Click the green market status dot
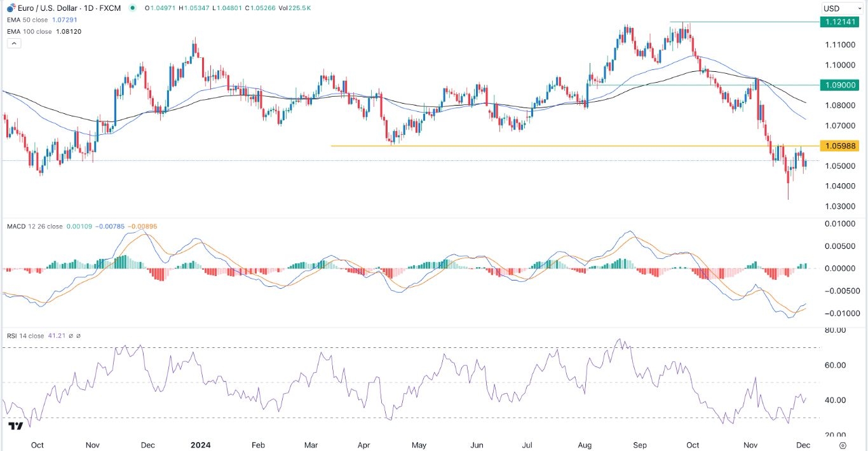The image size is (868, 451). coord(132,8)
